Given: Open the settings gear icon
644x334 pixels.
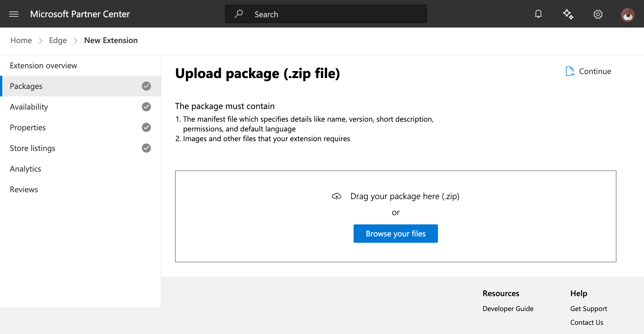Looking at the screenshot, I should tap(598, 14).
